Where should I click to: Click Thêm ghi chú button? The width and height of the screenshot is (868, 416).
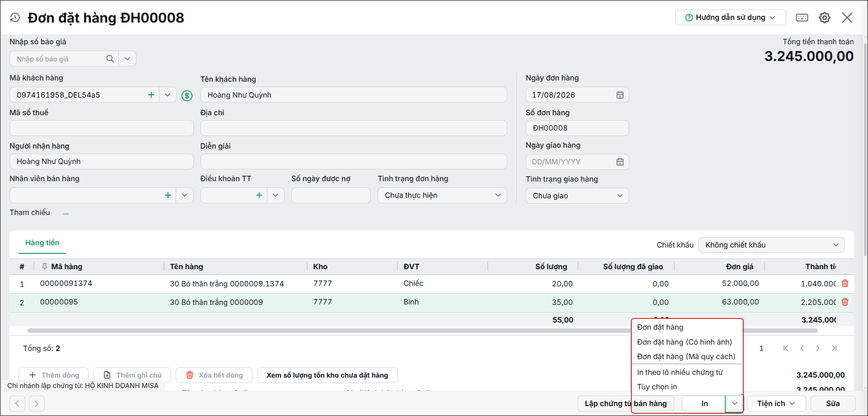click(x=132, y=375)
